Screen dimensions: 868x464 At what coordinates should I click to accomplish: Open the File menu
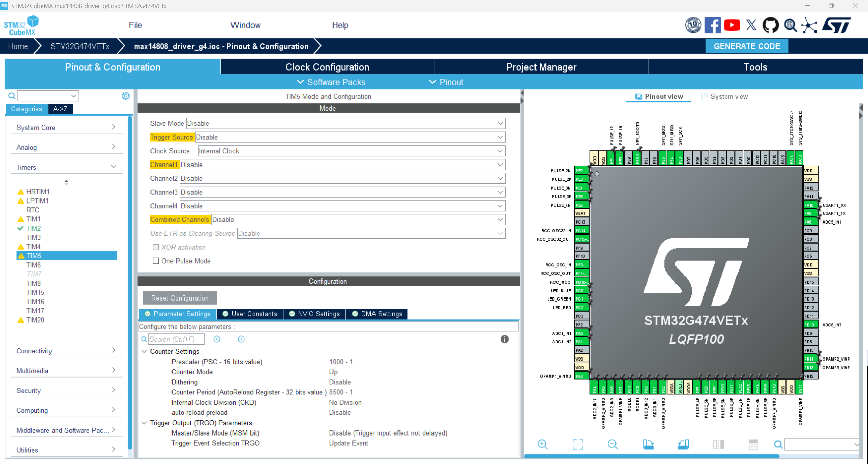pos(135,25)
